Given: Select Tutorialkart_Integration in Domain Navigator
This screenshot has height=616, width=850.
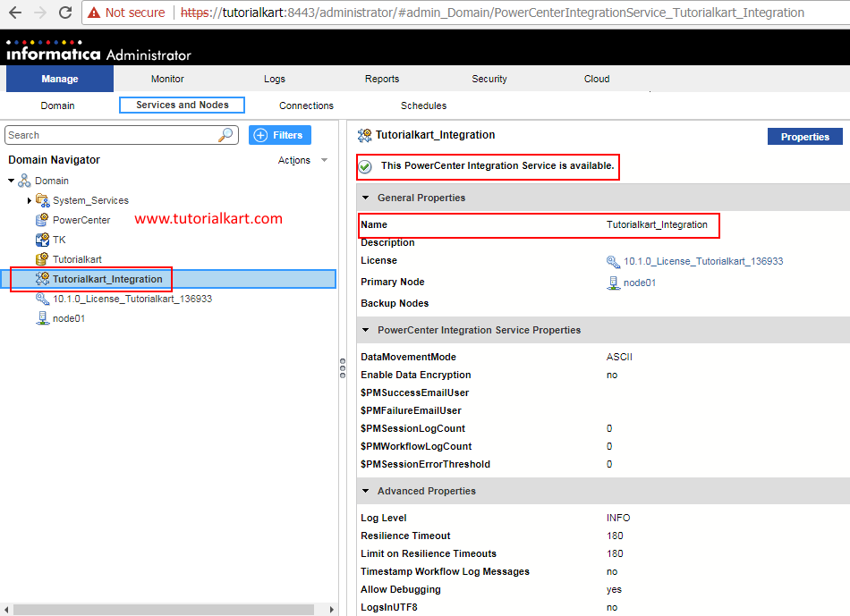Looking at the screenshot, I should click(x=107, y=279).
